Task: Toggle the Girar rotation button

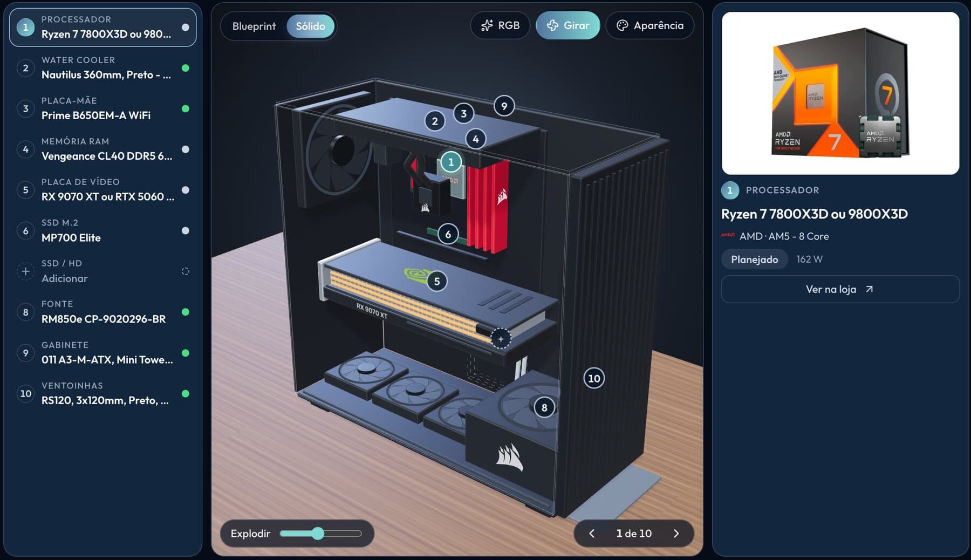Action: click(567, 25)
